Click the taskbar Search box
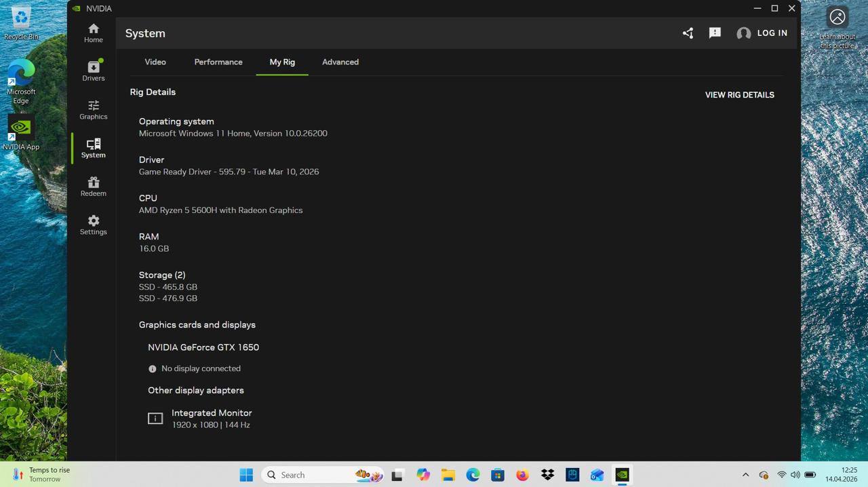Screen dimensions: 868x487 (323, 475)
